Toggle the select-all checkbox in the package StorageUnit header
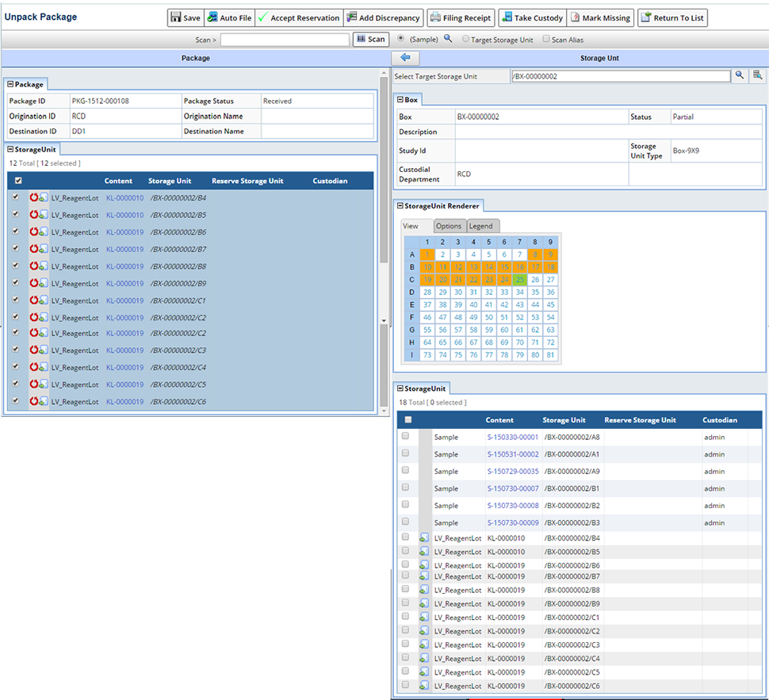769x700 pixels. coord(18,181)
